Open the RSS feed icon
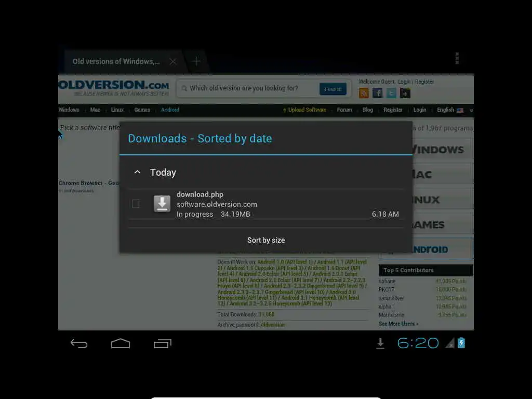Image resolution: width=532 pixels, height=399 pixels. pyautogui.click(x=364, y=93)
